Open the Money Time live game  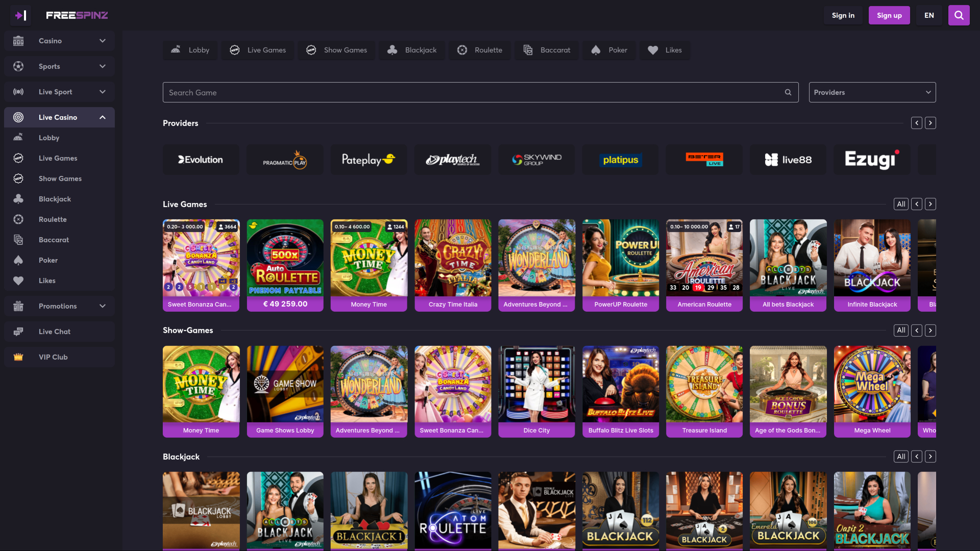369,265
